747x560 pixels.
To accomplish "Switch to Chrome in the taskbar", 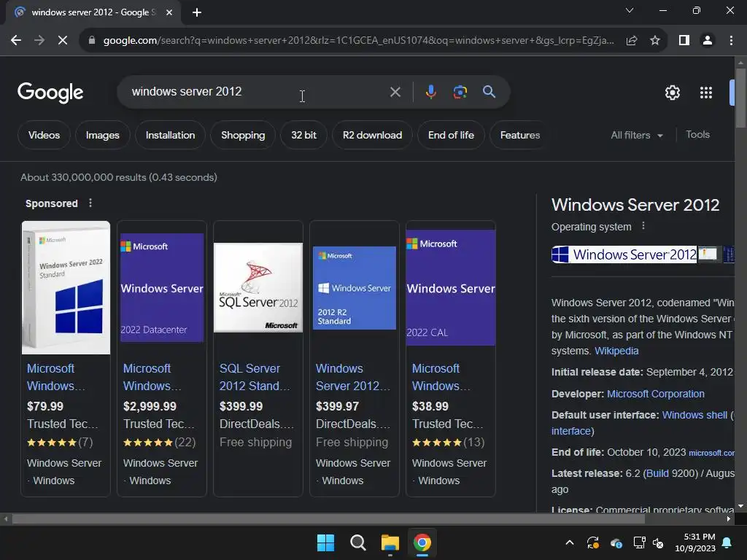I will 422,542.
